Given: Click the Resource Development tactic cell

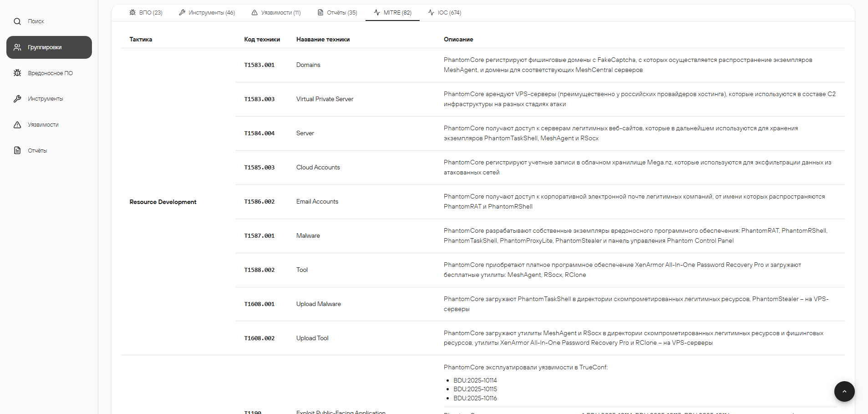Looking at the screenshot, I should pyautogui.click(x=163, y=202).
